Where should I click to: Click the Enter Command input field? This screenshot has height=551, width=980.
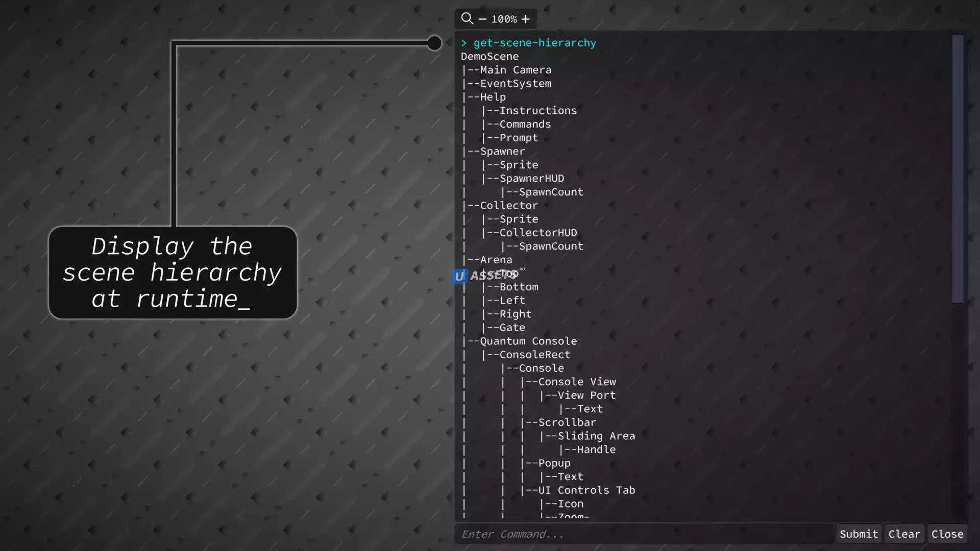tap(643, 534)
